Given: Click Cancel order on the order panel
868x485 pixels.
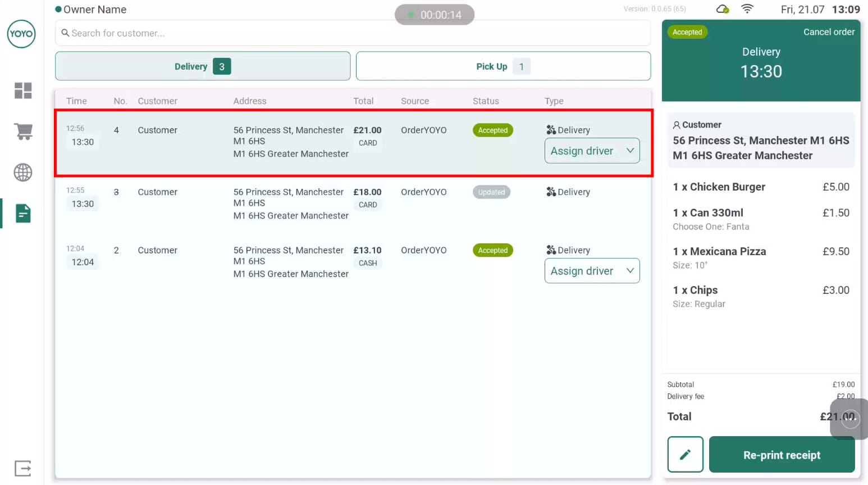Looking at the screenshot, I should click(829, 32).
